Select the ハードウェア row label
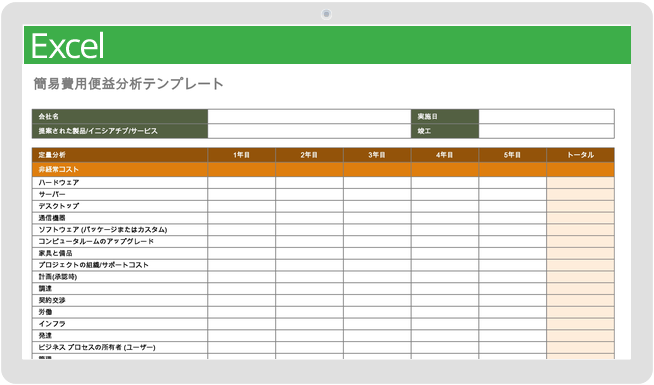654x385 pixels. [x=120, y=183]
